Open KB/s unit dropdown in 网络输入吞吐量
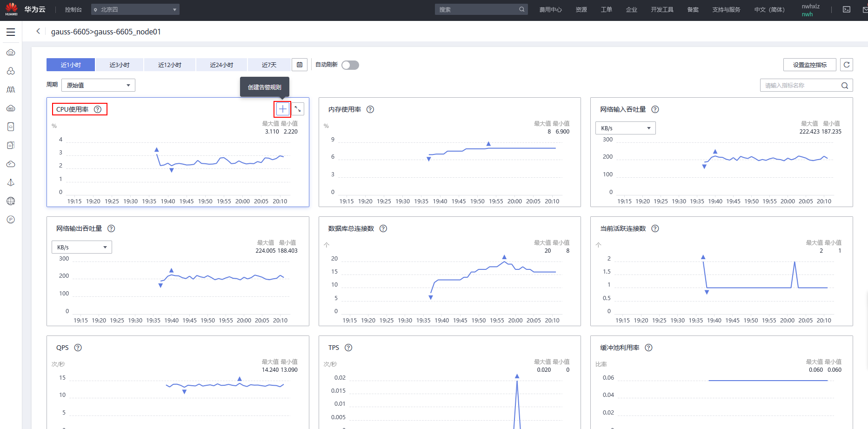 coord(625,128)
